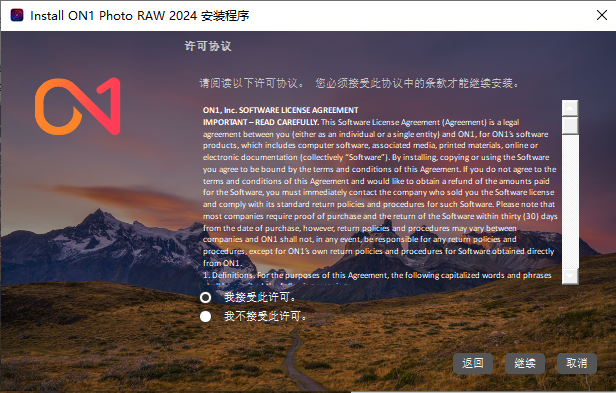Click the 取消 button

click(x=577, y=363)
